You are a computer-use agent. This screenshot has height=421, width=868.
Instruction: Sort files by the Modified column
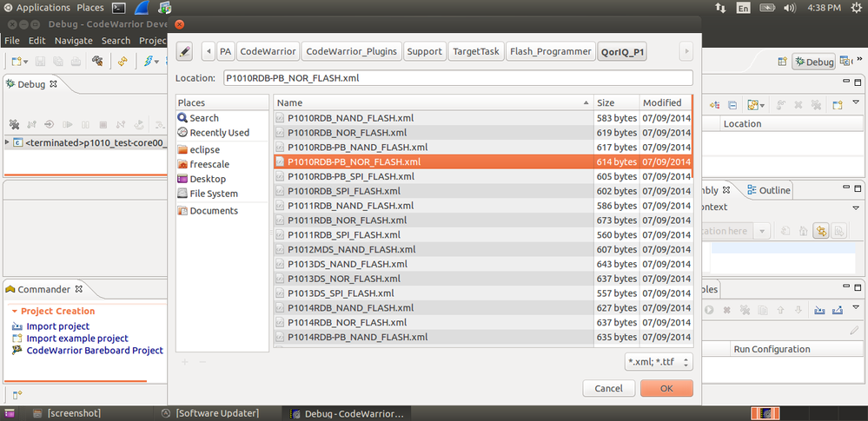click(665, 102)
